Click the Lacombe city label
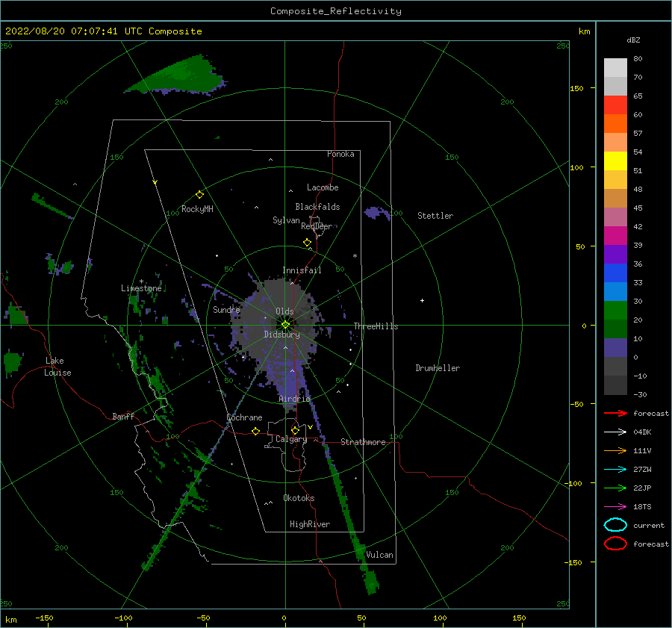The height and width of the screenshot is (628, 672). pyautogui.click(x=323, y=187)
